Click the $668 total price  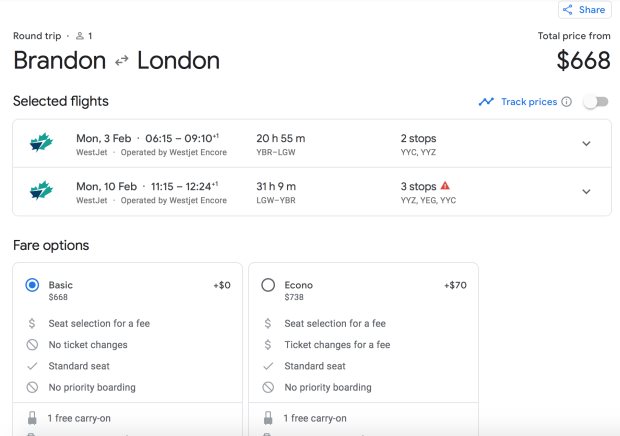pos(583,61)
